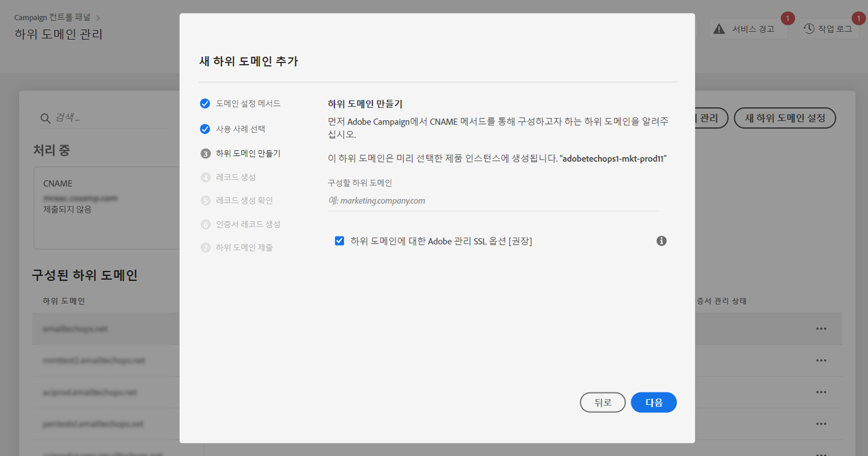Select the '레코드 생성' wizard step
868x456 pixels.
click(235, 177)
